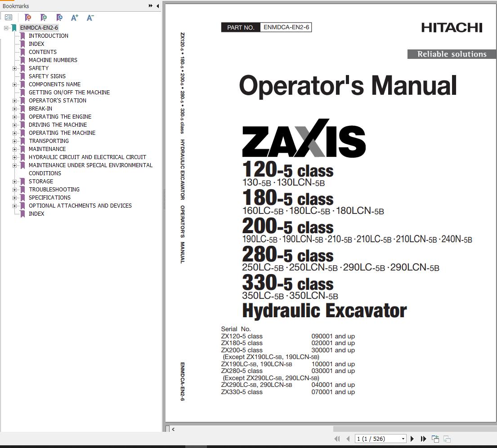Screen dimensions: 497x448
Task: Click the horizontal scrollbar track under the page
Action: pyautogui.click(x=334, y=429)
